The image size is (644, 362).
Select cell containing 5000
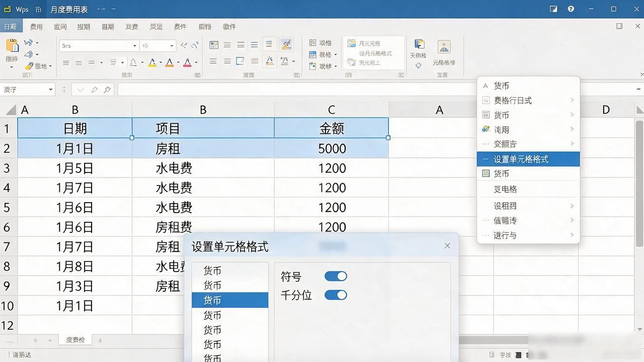[332, 148]
